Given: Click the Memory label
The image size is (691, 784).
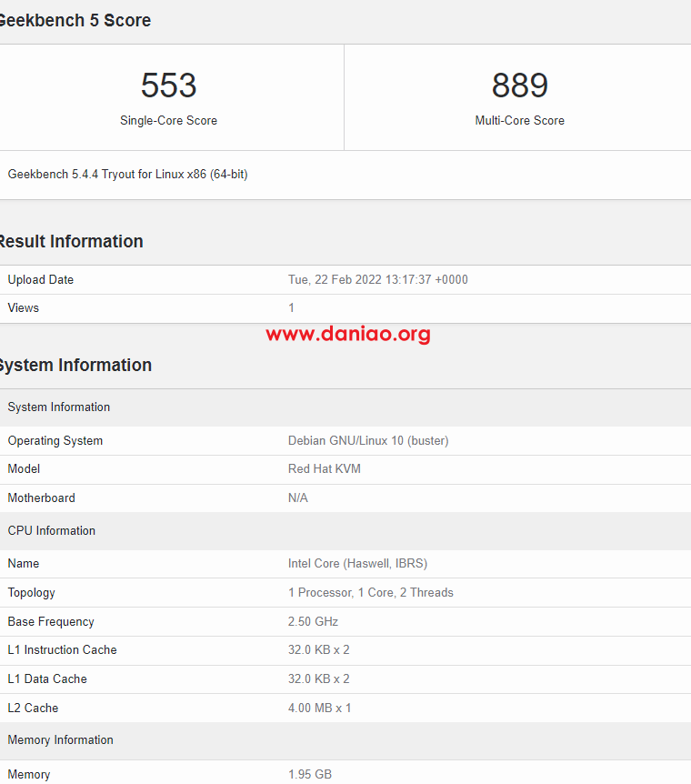Looking at the screenshot, I should (x=28, y=775).
